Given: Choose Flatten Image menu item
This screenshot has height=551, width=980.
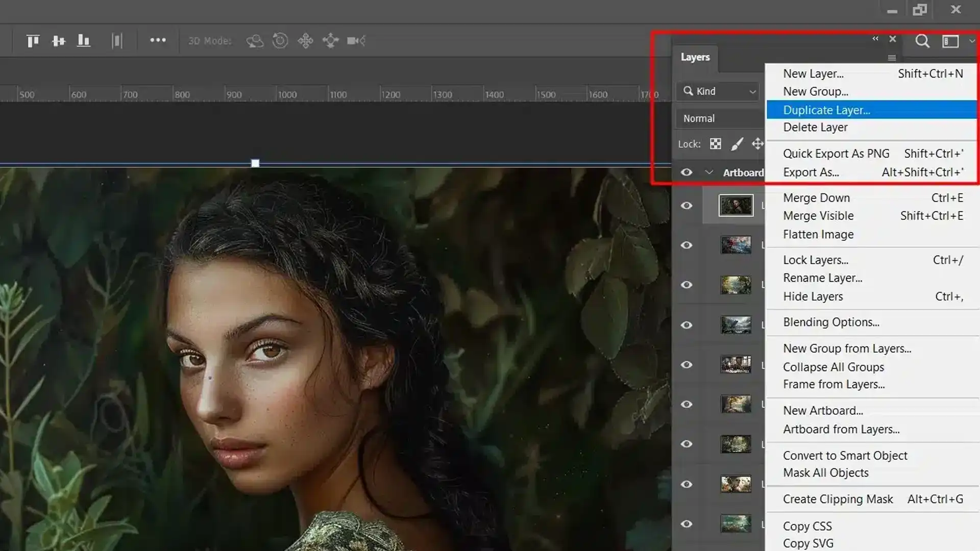Looking at the screenshot, I should (873, 235).
